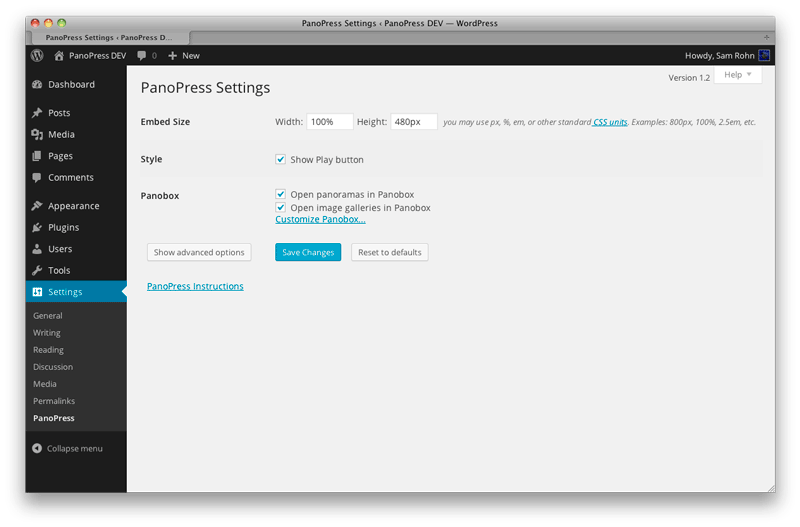
Task: Uncheck Show Play button checkbox
Action: pos(281,159)
